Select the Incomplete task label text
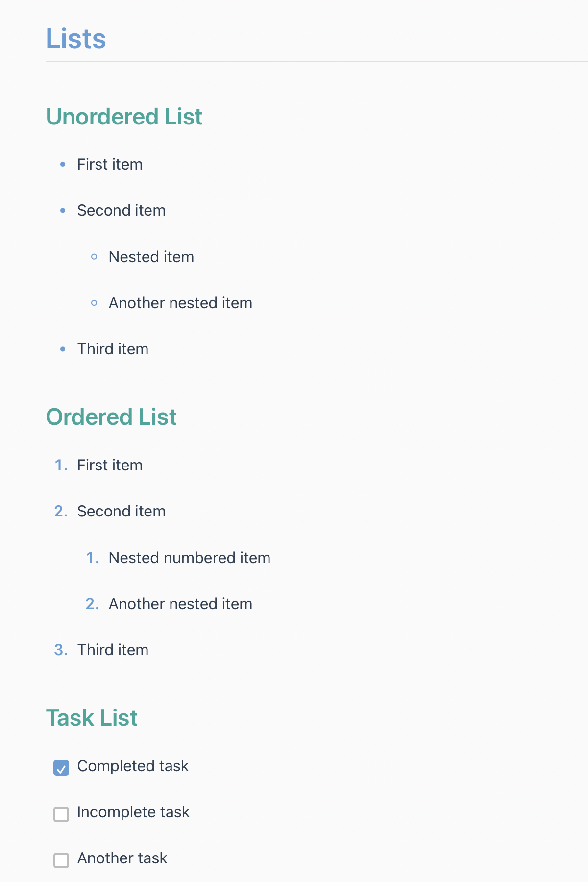The height and width of the screenshot is (882, 588). click(x=133, y=812)
